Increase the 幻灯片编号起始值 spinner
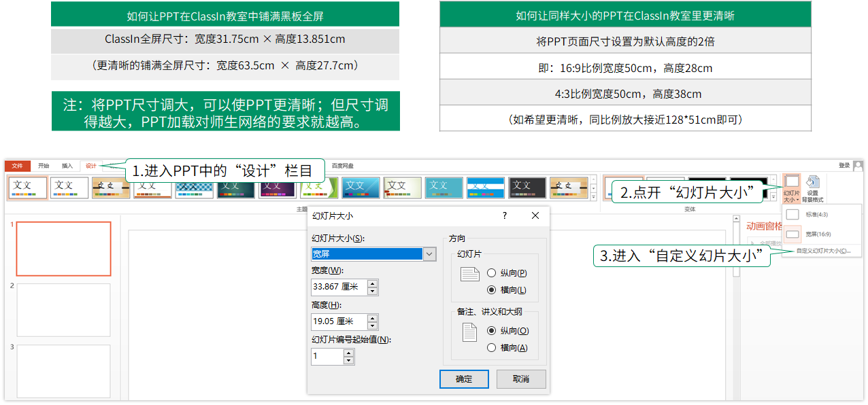This screenshot has height=405, width=868. 349,352
